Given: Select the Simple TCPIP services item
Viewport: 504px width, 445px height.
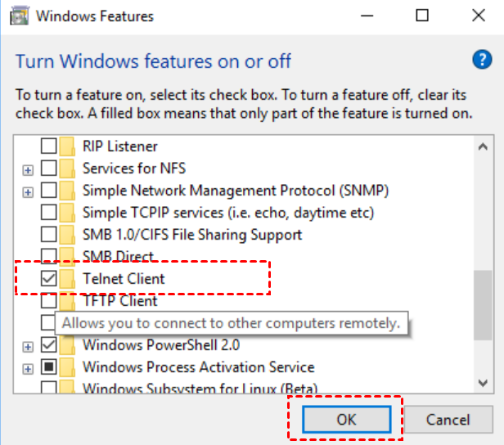Looking at the screenshot, I should [x=227, y=213].
